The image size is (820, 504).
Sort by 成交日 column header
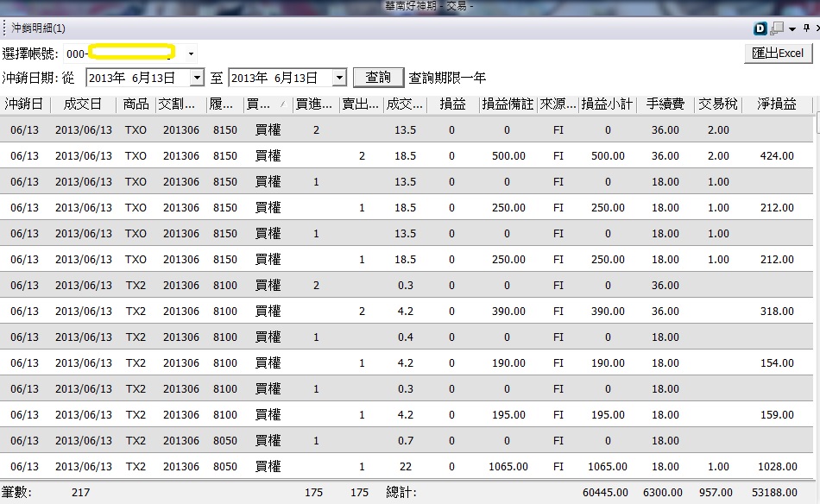(x=83, y=104)
